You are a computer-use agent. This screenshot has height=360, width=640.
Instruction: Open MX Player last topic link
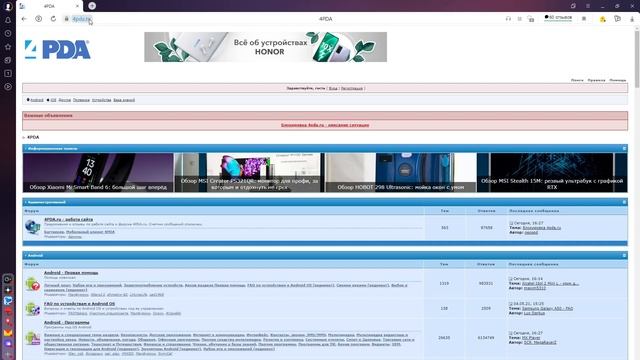[531, 338]
